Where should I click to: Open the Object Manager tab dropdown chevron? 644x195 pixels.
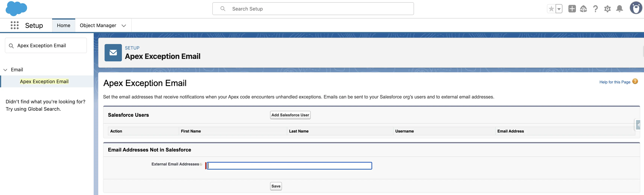(124, 26)
